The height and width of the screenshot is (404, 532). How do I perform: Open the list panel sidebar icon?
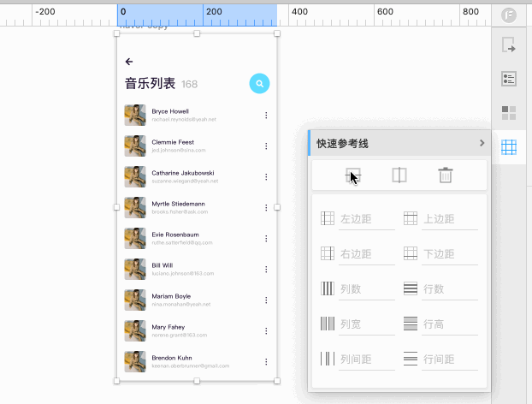pyautogui.click(x=509, y=79)
